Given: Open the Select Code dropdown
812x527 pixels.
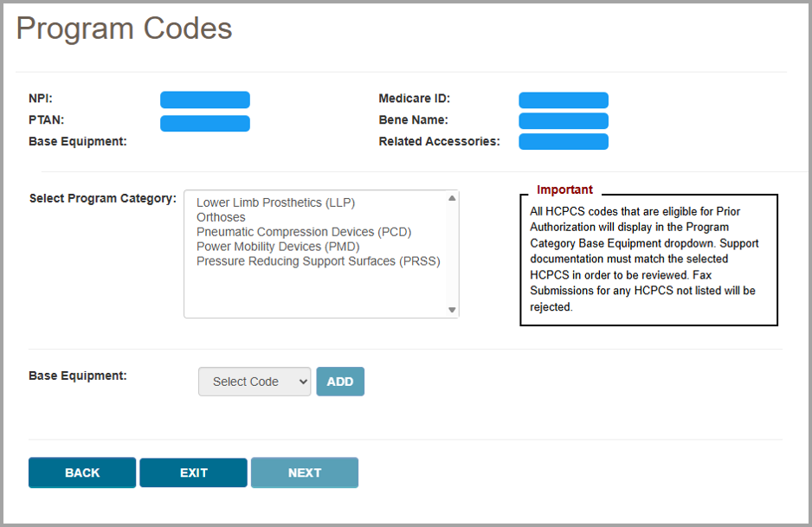Looking at the screenshot, I should click(x=255, y=382).
